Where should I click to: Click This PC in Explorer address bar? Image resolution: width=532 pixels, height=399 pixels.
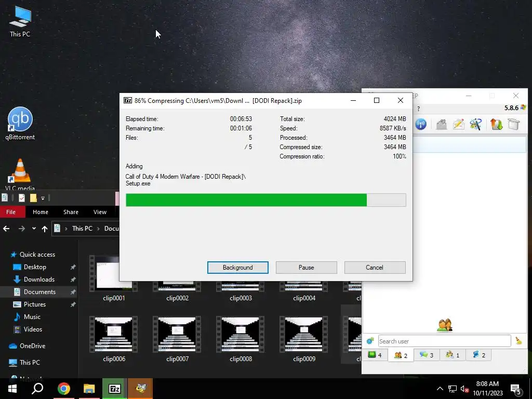(x=82, y=229)
